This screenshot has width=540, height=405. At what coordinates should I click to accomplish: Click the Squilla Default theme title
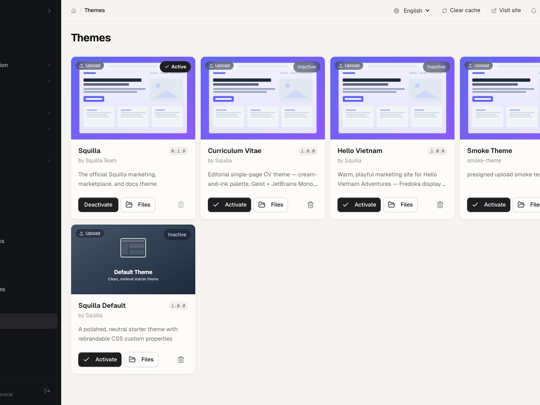(102, 305)
